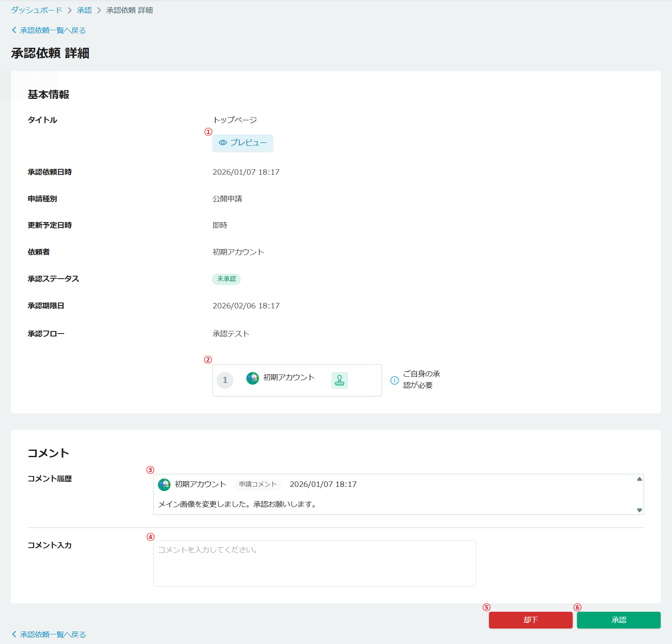Focus the コメント入力 text area
Image resolution: width=672 pixels, height=644 pixels.
(x=314, y=563)
